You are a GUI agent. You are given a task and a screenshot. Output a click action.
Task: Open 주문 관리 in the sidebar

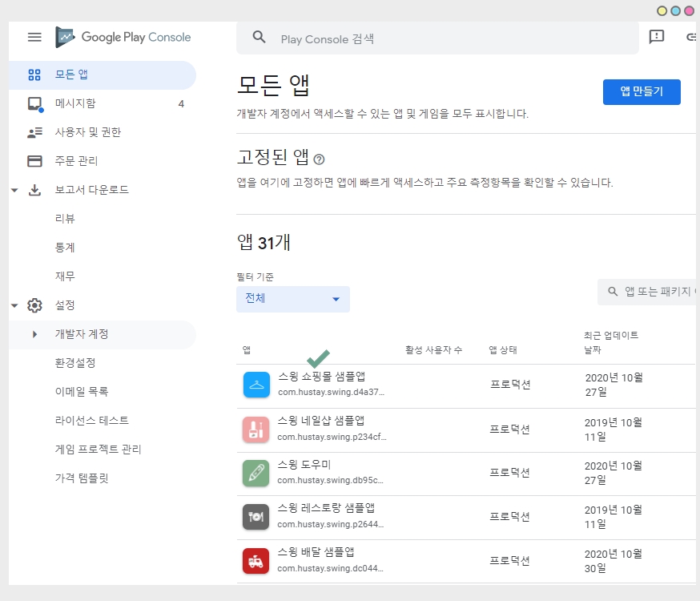(103, 161)
